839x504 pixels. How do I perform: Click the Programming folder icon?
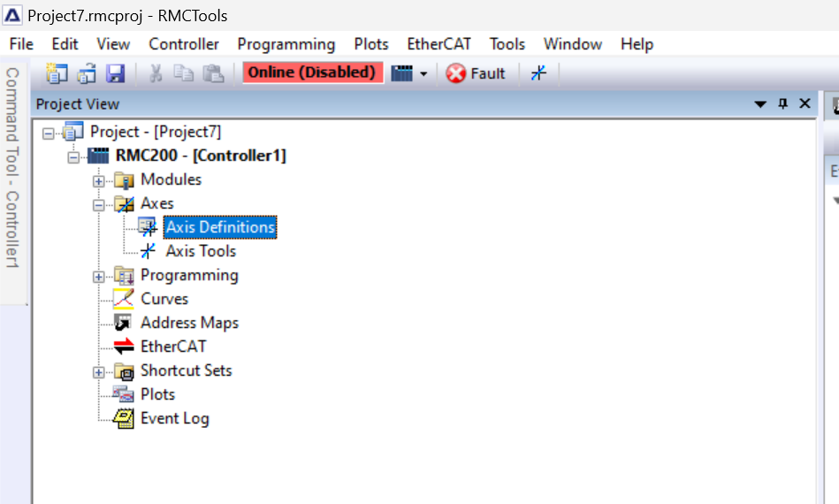tap(124, 276)
